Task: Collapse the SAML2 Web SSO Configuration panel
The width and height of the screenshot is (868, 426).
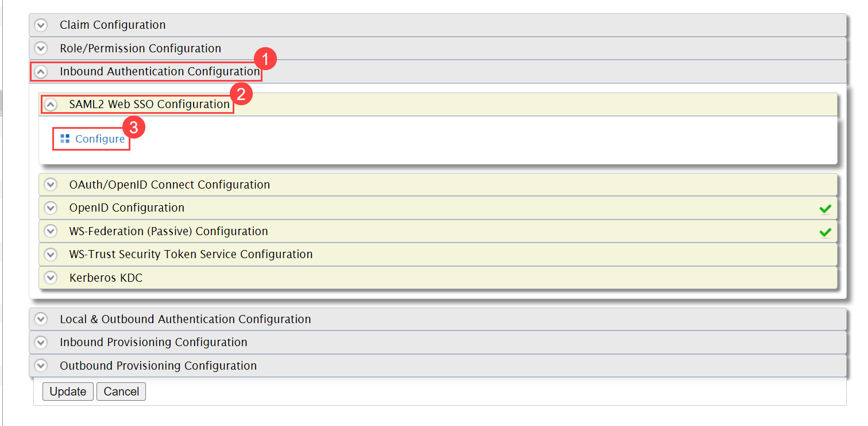Action: click(x=51, y=104)
